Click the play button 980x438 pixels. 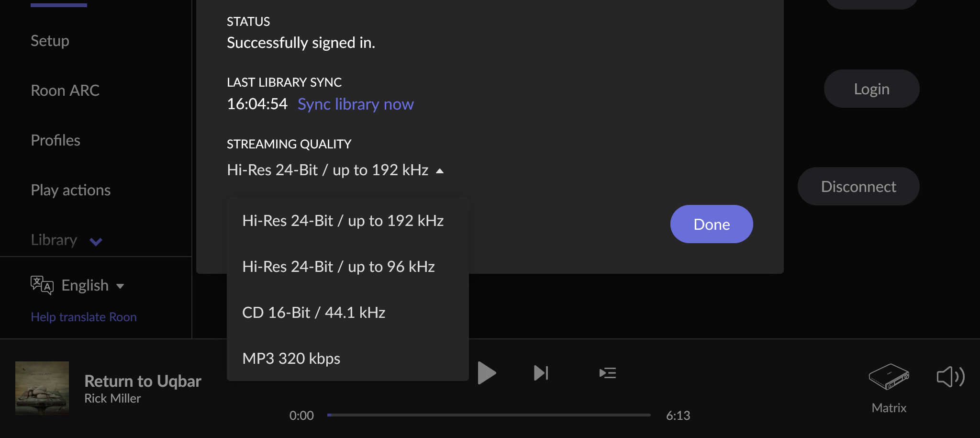tap(487, 373)
